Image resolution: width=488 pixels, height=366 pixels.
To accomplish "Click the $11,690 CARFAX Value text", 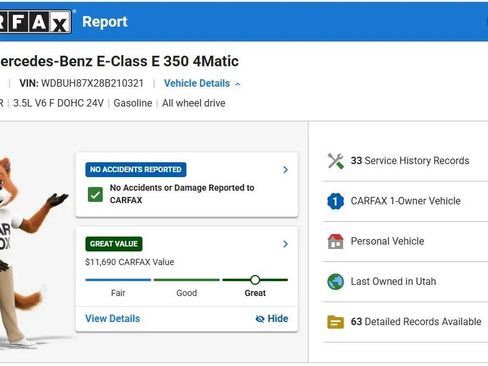I will click(130, 262).
